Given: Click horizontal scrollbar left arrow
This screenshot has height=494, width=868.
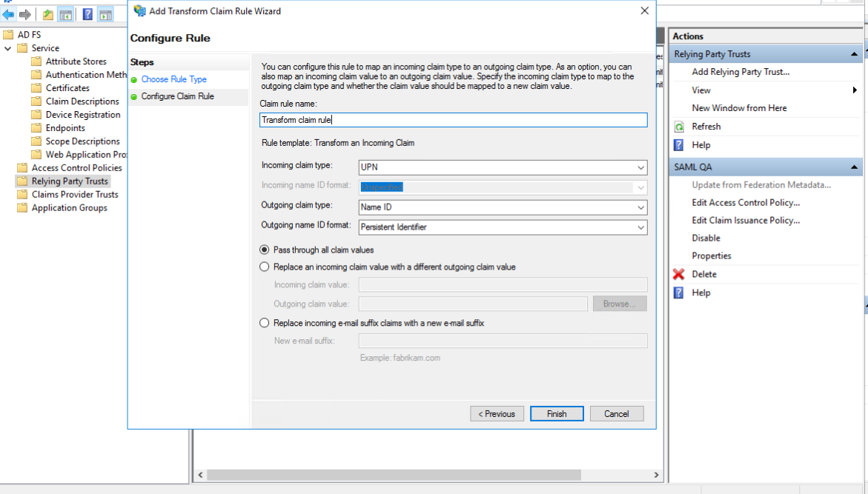Looking at the screenshot, I should pos(200,475).
